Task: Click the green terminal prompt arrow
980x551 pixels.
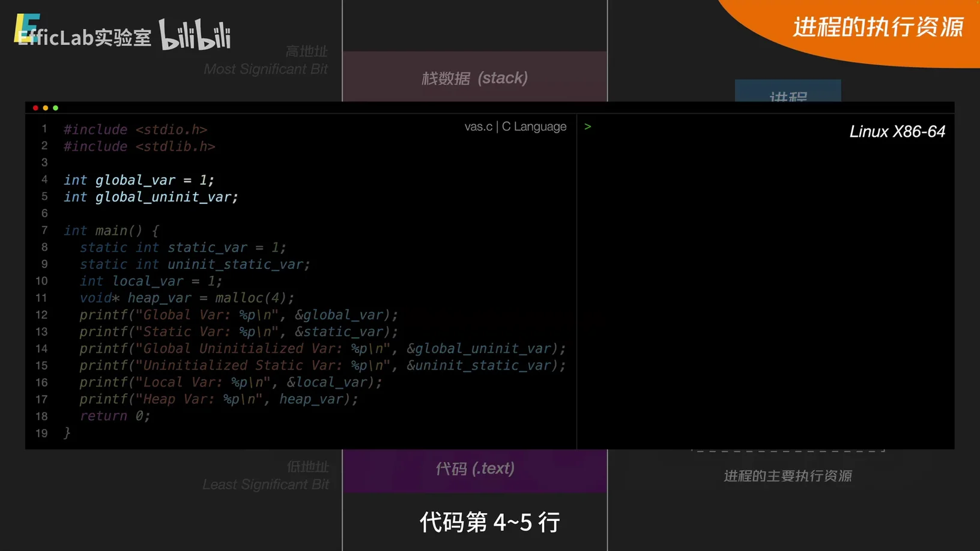Action: coord(587,127)
